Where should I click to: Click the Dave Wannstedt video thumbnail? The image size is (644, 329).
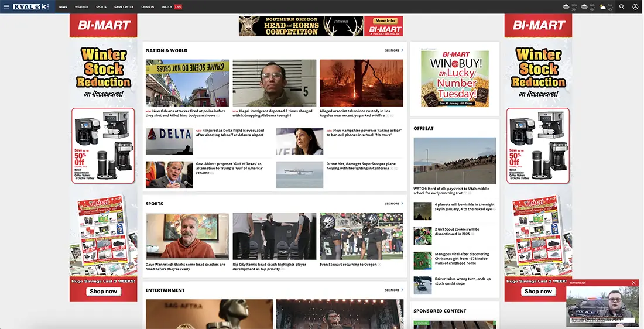click(x=187, y=236)
